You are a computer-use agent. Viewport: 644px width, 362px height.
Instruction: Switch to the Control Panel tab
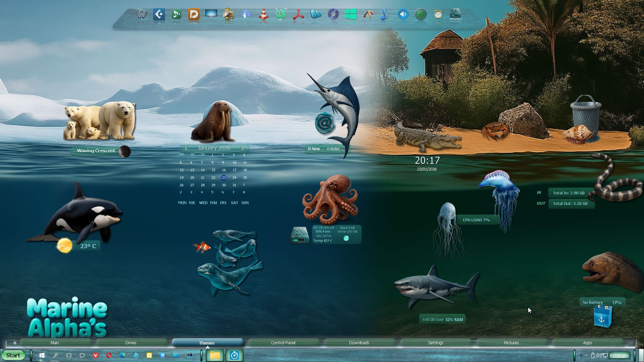click(x=283, y=343)
